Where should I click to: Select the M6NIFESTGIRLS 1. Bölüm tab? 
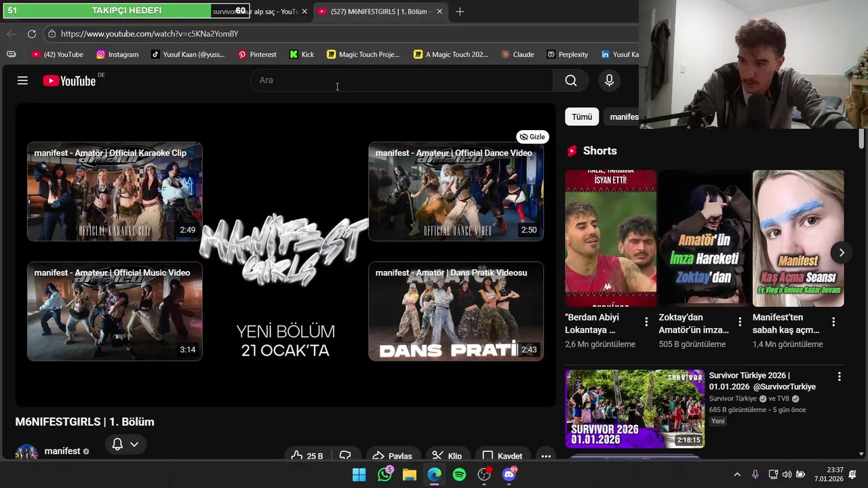(x=380, y=12)
